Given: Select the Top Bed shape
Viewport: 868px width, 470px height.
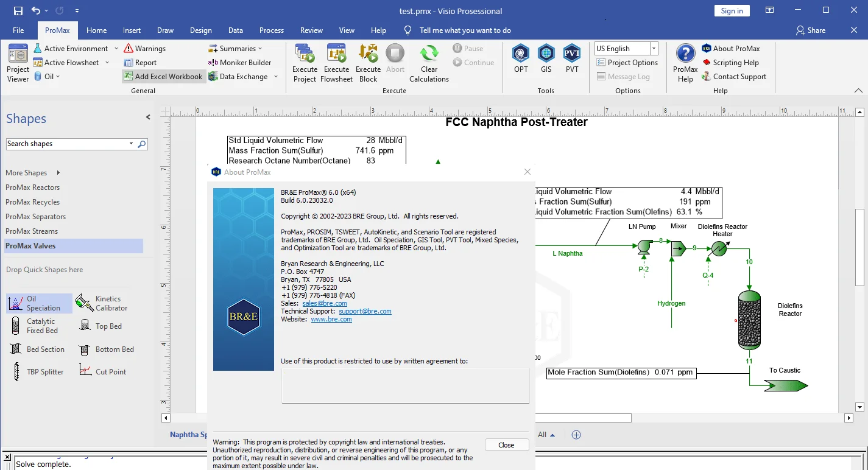Looking at the screenshot, I should pyautogui.click(x=101, y=326).
